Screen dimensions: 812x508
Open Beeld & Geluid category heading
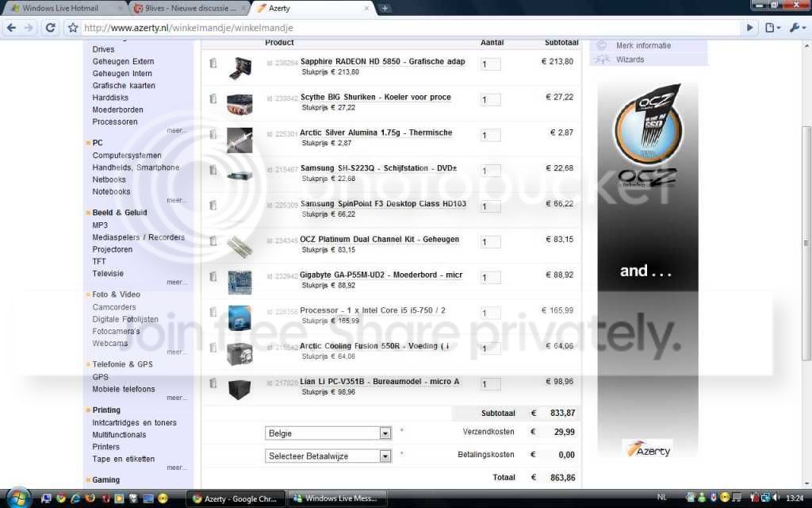pos(120,213)
